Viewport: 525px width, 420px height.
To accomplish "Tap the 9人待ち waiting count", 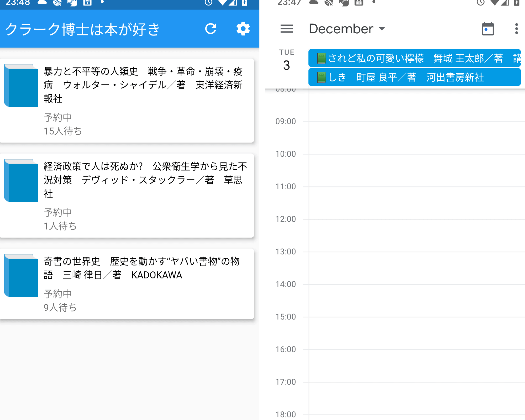I will (x=60, y=307).
